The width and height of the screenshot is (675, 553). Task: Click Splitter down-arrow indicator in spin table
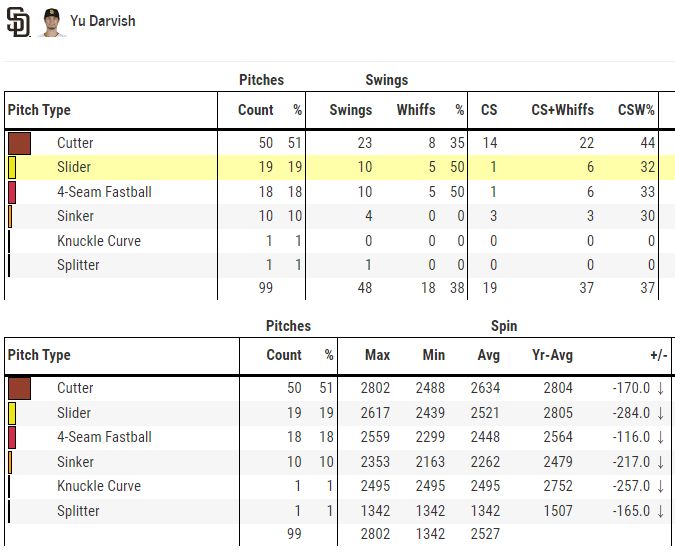tap(660, 511)
